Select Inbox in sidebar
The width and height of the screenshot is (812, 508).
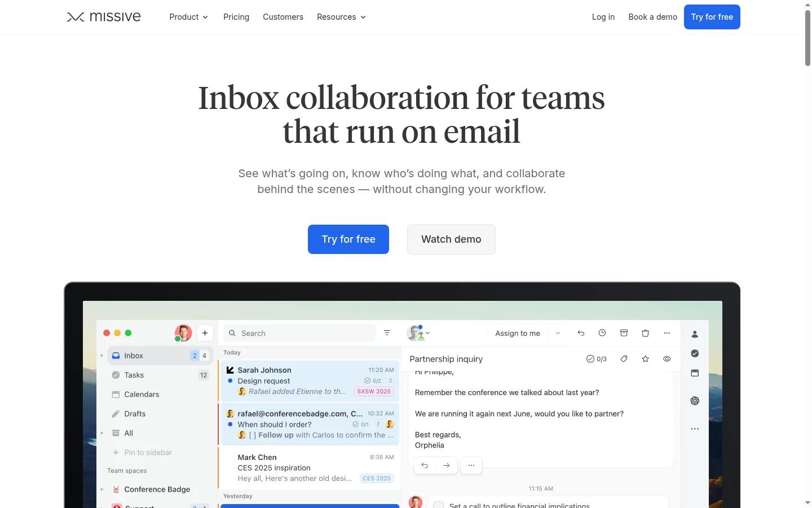[x=160, y=356]
